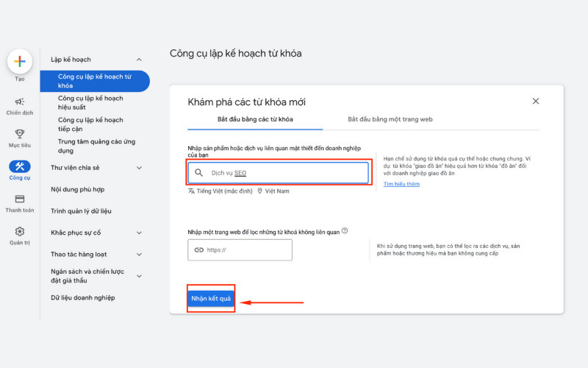This screenshot has width=588, height=368.
Task: Open Trình quản lý dữ liệu item
Action: coord(81,211)
